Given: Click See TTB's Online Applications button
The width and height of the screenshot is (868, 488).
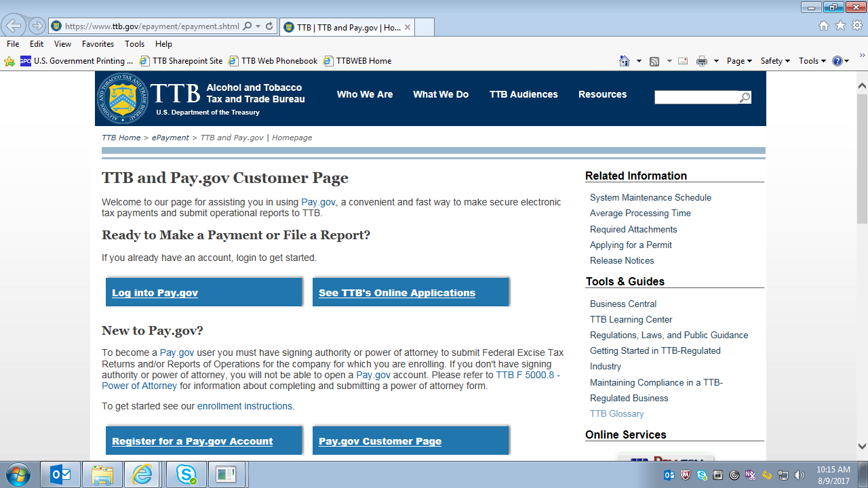Looking at the screenshot, I should click(411, 292).
